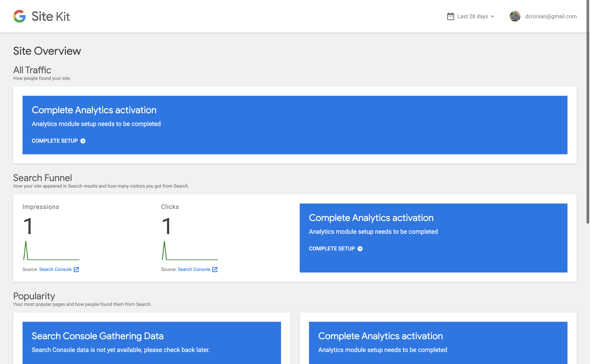
Task: Click the Site Kit title text
Action: pos(51,16)
